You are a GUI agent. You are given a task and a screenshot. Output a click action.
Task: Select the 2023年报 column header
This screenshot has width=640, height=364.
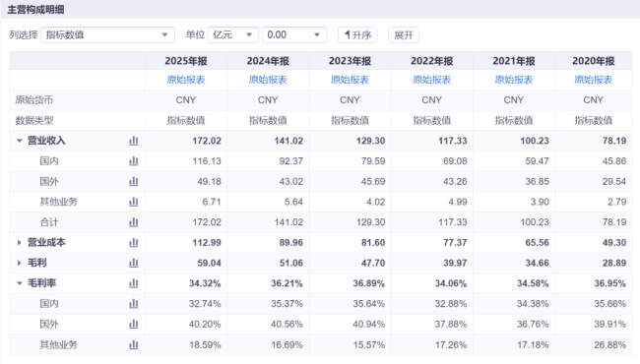click(x=350, y=61)
